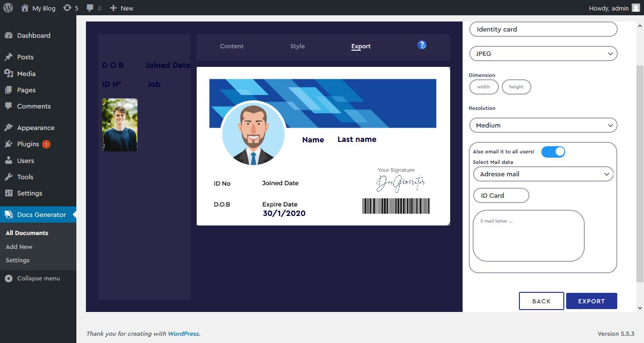Click the EXPORT button

[591, 301]
